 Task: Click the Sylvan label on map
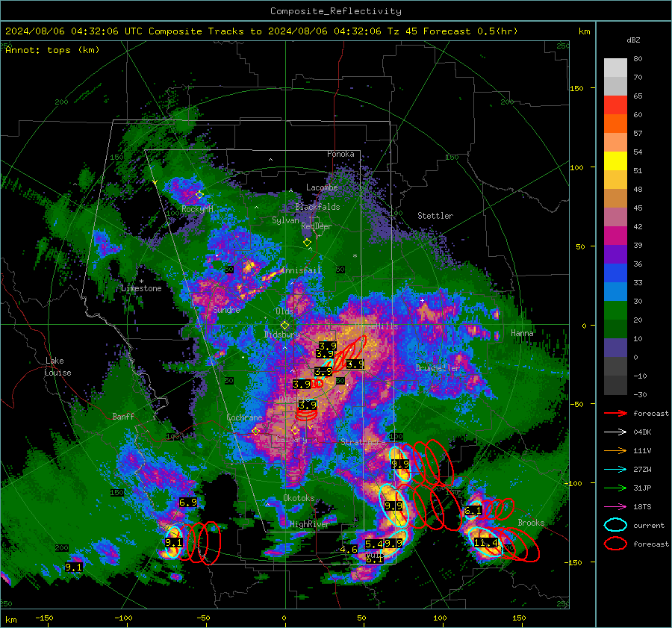click(x=285, y=220)
